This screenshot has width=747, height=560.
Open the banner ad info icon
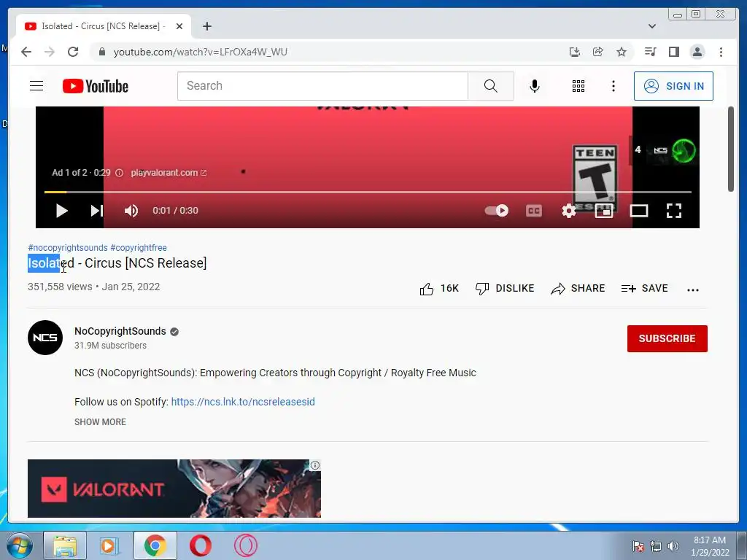click(315, 465)
